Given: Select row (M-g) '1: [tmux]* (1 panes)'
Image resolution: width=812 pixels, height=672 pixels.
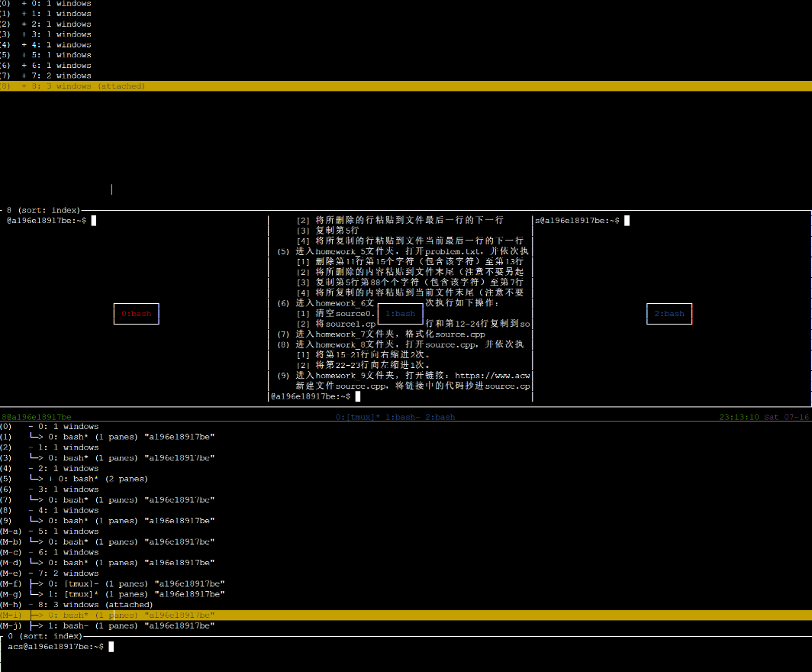Looking at the screenshot, I should pos(113,594).
